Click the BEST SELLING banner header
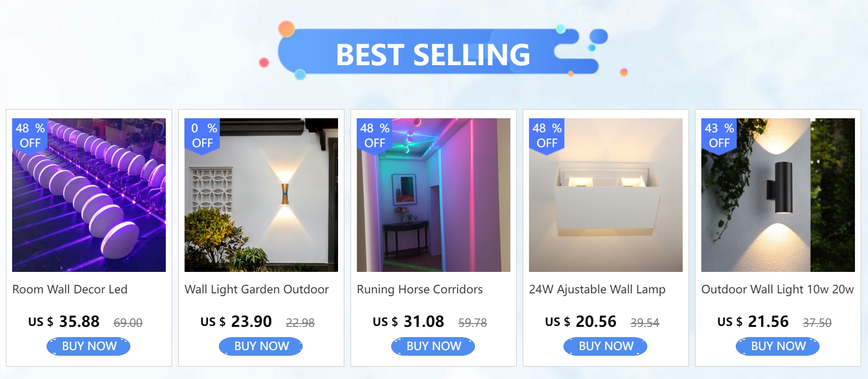Viewport: 868px width, 379px height. pyautogui.click(x=433, y=54)
